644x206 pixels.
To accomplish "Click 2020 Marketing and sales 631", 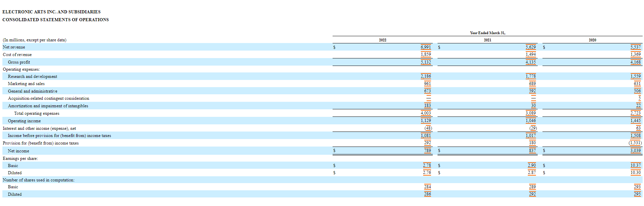I will coord(637,84).
